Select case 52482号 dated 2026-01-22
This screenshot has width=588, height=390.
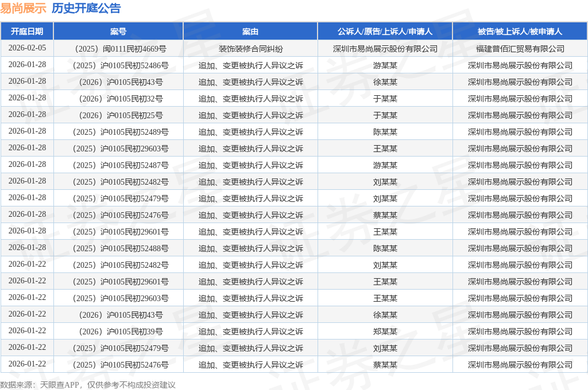(118, 265)
